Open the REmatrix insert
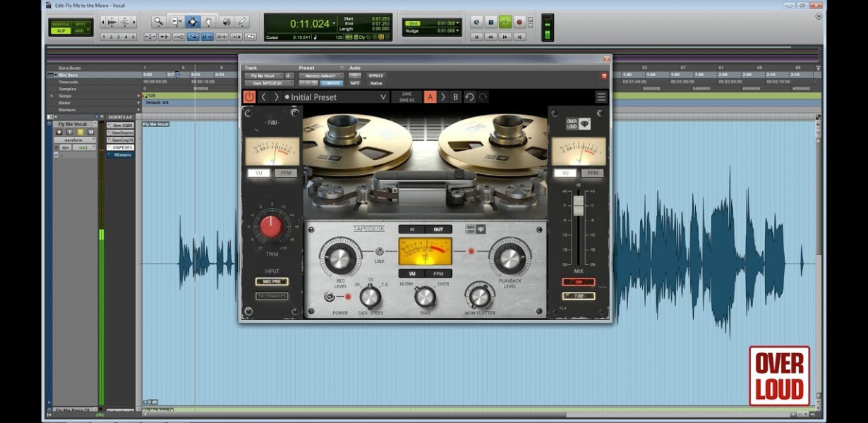Image resolution: width=868 pixels, height=423 pixels. 120,154
